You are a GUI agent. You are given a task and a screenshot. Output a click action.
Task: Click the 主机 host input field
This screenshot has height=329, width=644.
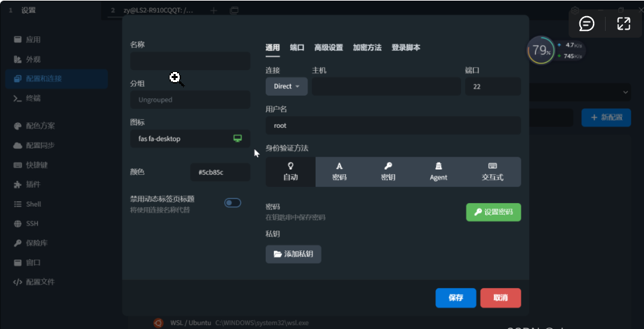(386, 86)
